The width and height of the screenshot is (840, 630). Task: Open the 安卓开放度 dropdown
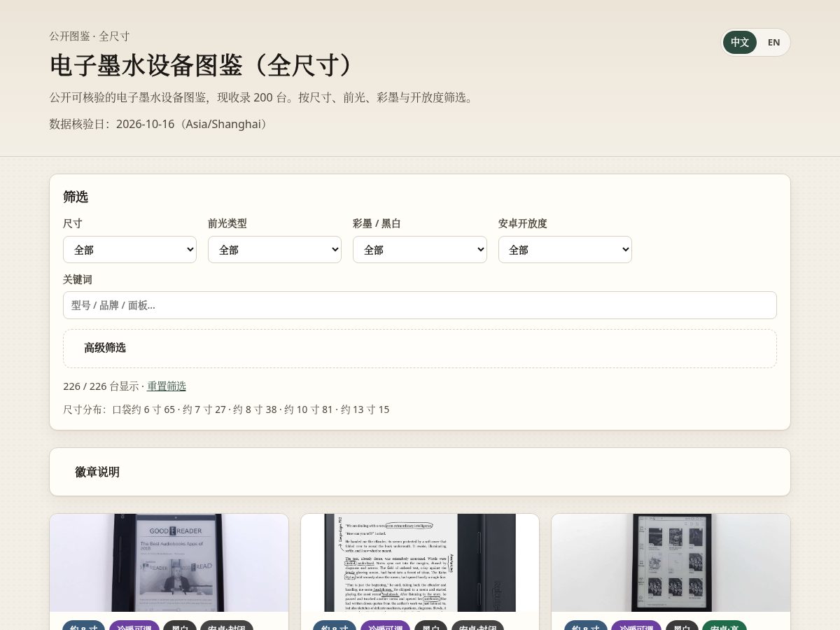tap(565, 250)
